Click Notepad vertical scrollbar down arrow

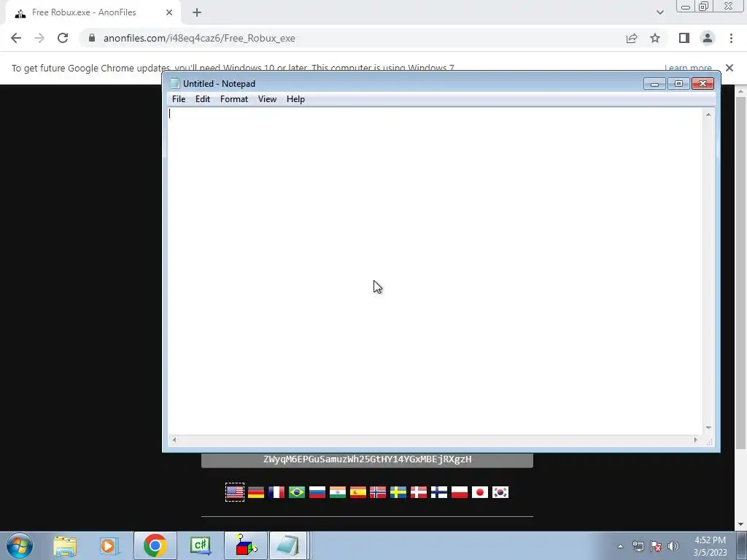pos(708,427)
